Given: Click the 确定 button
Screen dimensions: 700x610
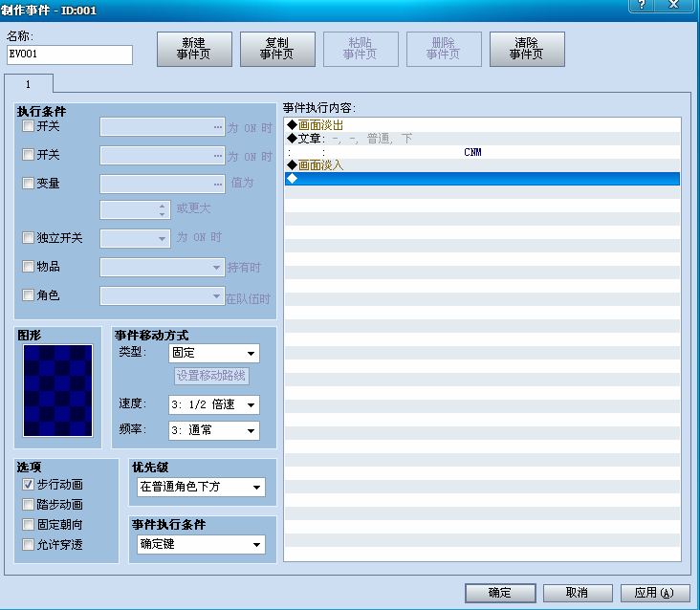Looking at the screenshot, I should click(500, 593).
